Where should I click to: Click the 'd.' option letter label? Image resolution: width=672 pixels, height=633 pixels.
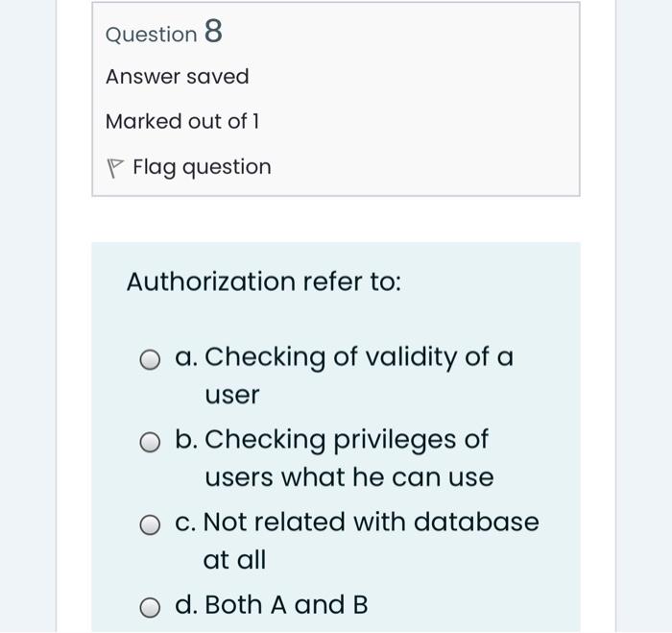click(186, 605)
